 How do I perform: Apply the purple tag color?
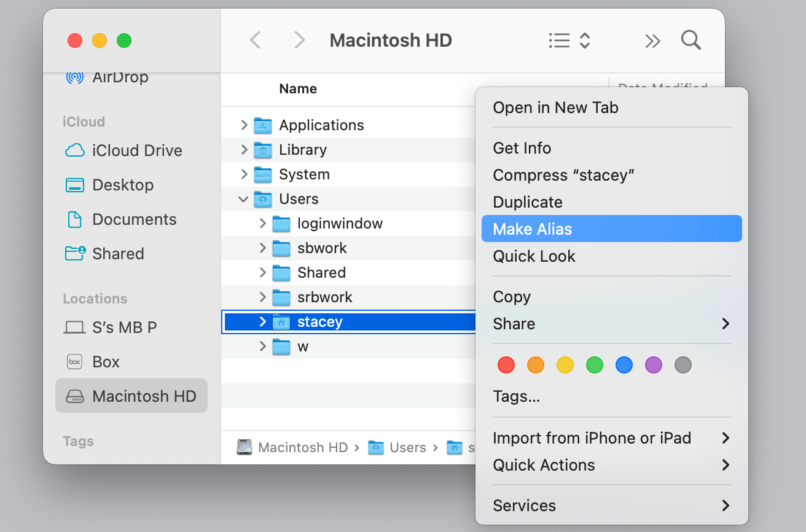(x=654, y=365)
